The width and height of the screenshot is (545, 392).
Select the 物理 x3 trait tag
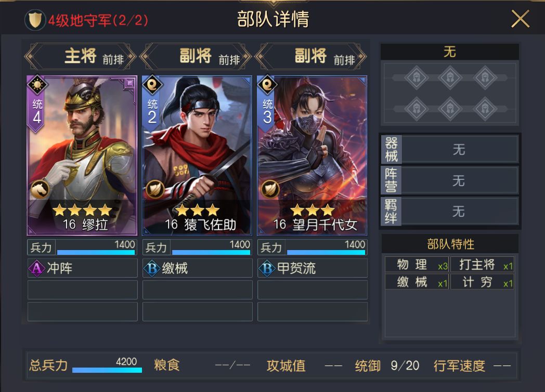417,265
